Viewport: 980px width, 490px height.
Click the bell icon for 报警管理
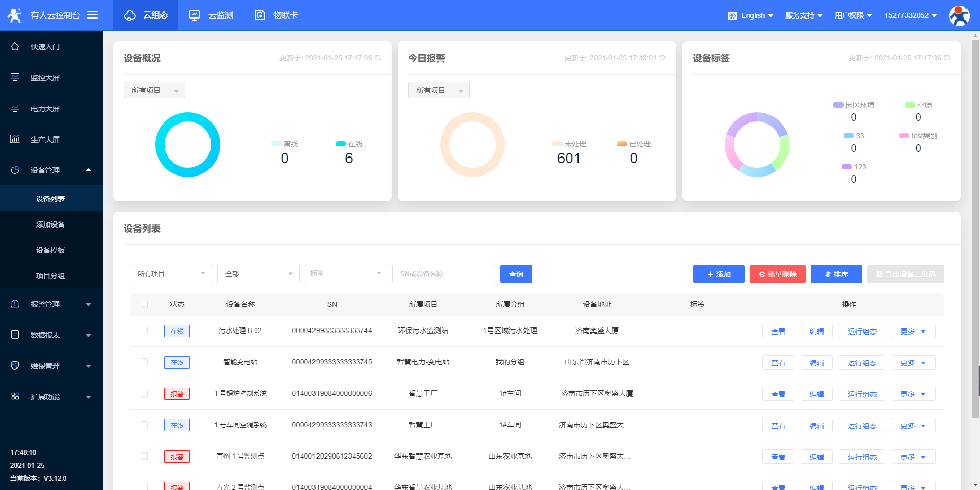[15, 304]
